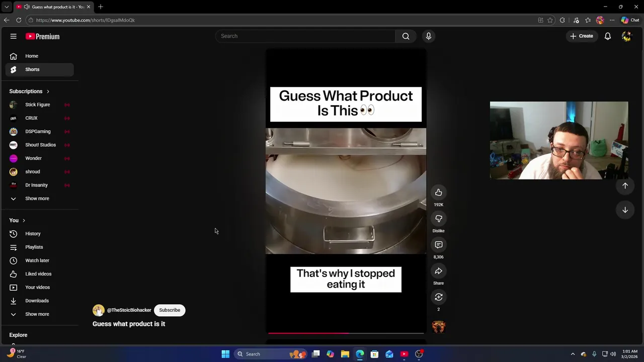Go back in the browser

coord(7,20)
